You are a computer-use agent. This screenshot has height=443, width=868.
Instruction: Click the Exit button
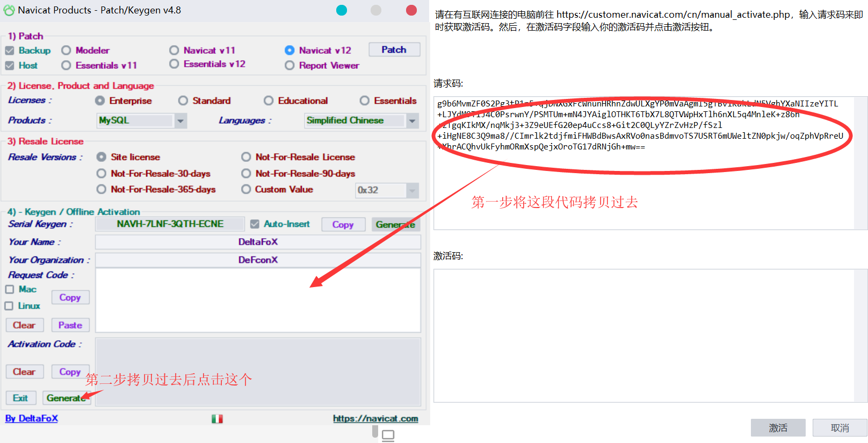point(20,398)
